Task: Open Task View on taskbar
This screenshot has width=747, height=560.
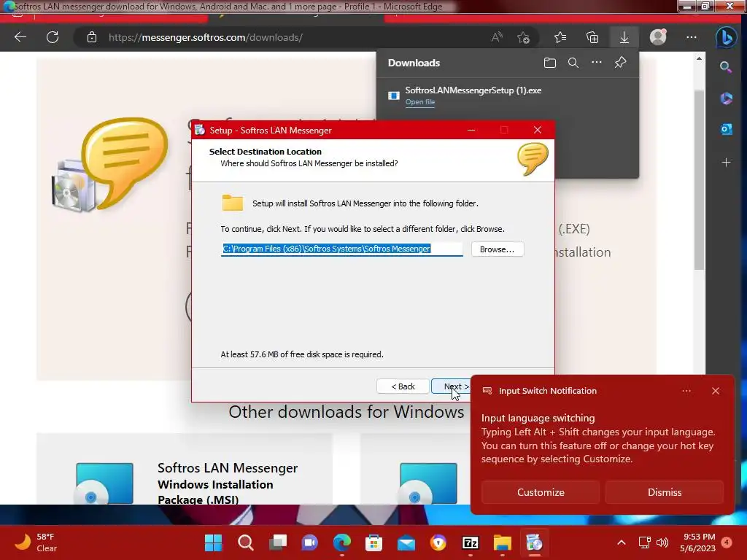Action: tap(278, 542)
